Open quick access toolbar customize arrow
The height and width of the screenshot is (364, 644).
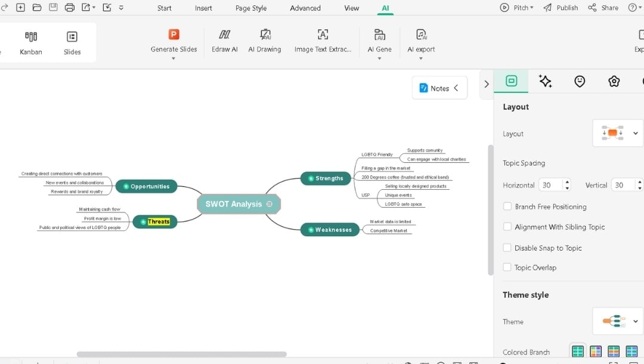[x=121, y=7]
